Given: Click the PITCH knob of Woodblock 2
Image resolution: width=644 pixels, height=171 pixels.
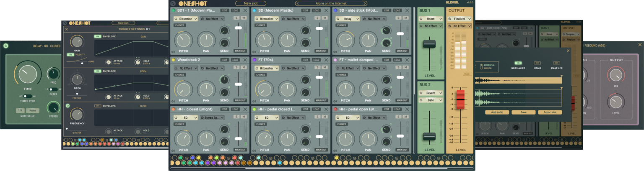Looking at the screenshot, I should click(x=183, y=89).
